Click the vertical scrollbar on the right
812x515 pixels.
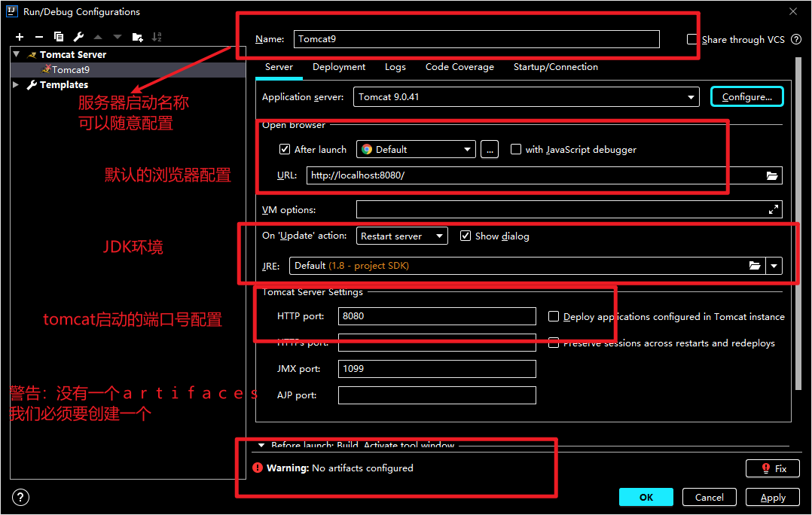click(798, 223)
